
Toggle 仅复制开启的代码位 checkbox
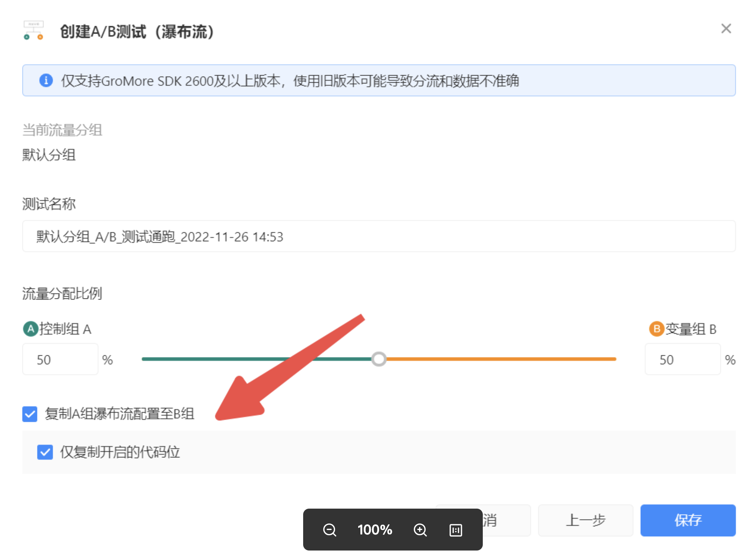(x=45, y=452)
